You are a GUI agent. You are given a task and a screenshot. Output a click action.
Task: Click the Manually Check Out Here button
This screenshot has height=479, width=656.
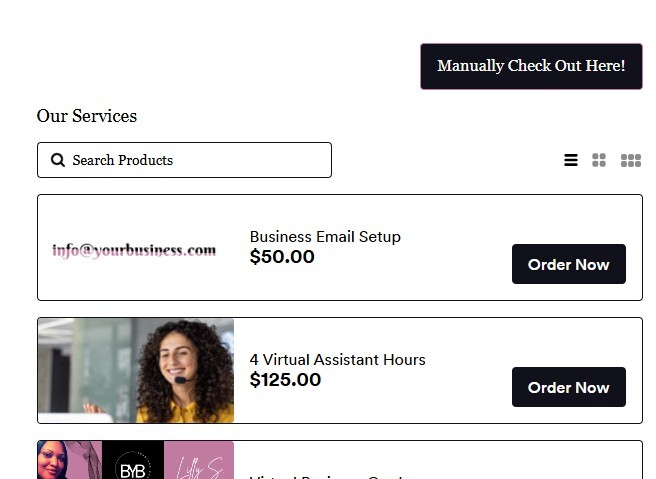pyautogui.click(x=531, y=66)
